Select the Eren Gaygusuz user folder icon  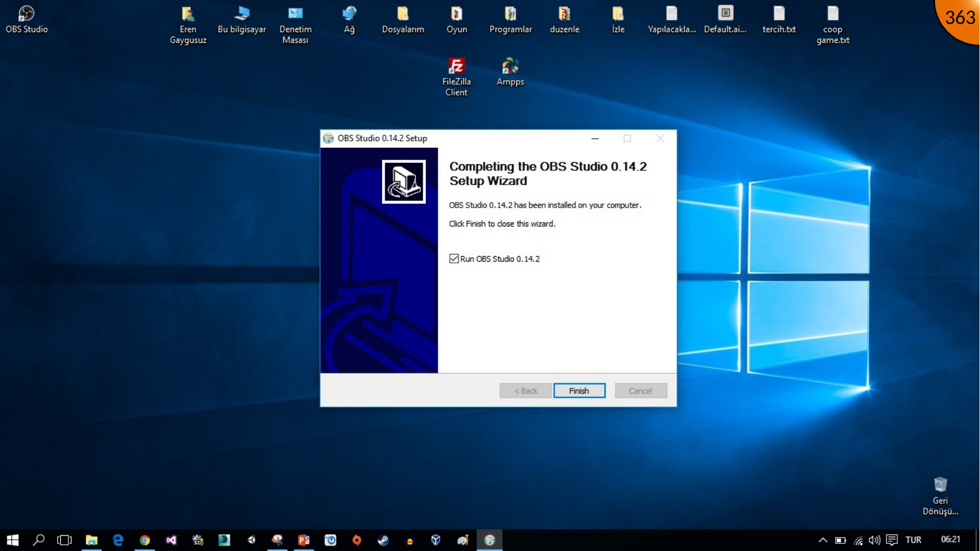coord(188,25)
